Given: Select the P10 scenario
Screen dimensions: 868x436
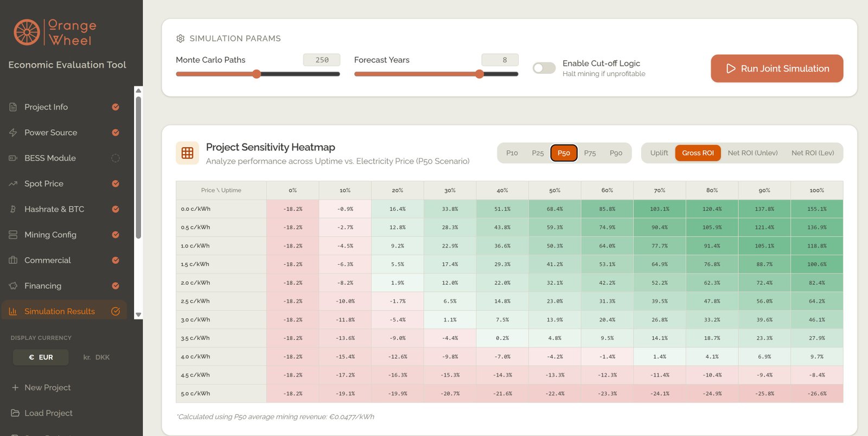Looking at the screenshot, I should tap(512, 153).
